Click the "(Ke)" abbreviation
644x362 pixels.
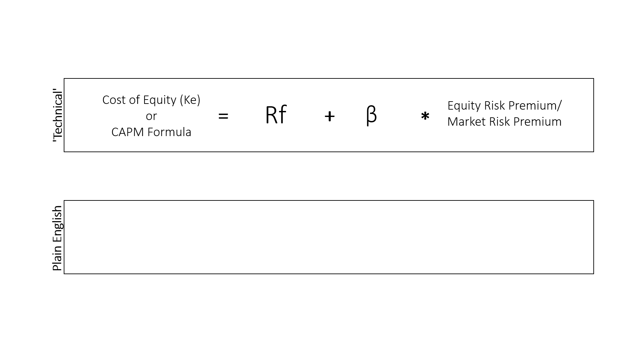(x=190, y=100)
